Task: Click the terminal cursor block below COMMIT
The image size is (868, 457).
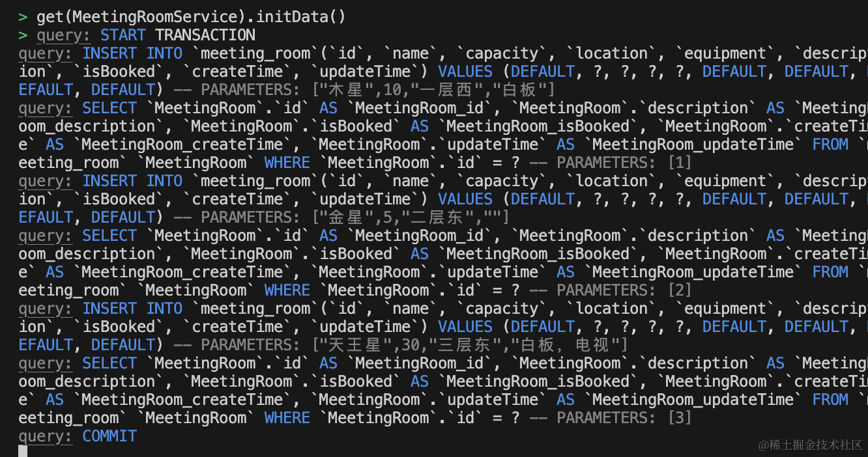Action: point(23,451)
